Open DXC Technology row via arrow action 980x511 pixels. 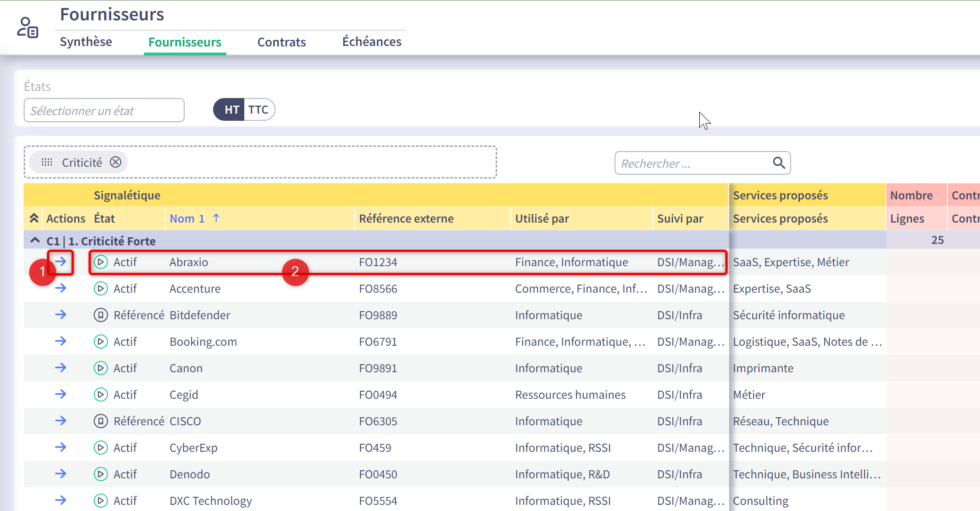point(61,500)
